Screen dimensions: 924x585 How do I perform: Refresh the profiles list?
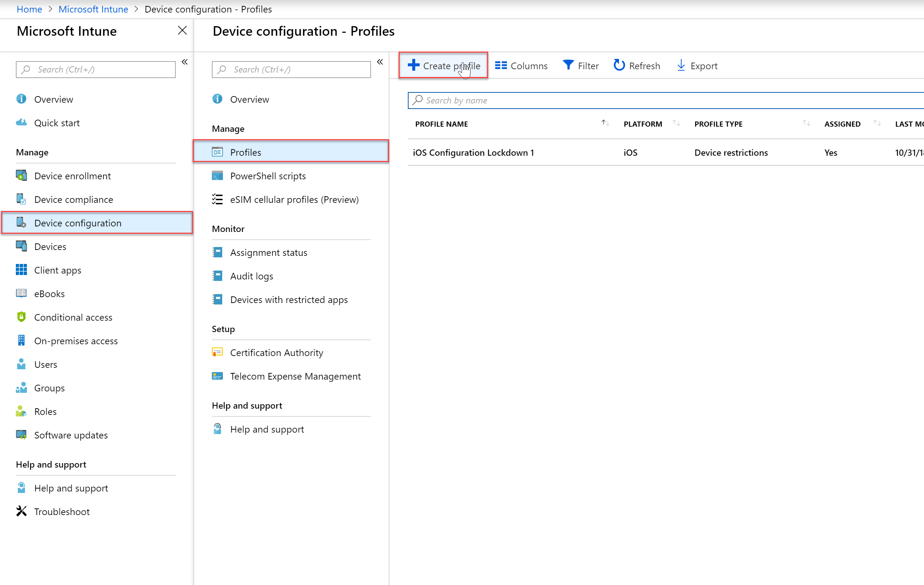click(x=637, y=66)
